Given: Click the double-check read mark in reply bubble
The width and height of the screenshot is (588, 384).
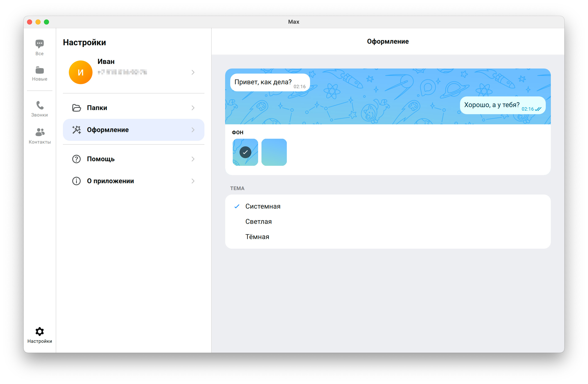Looking at the screenshot, I should pyautogui.click(x=538, y=109).
